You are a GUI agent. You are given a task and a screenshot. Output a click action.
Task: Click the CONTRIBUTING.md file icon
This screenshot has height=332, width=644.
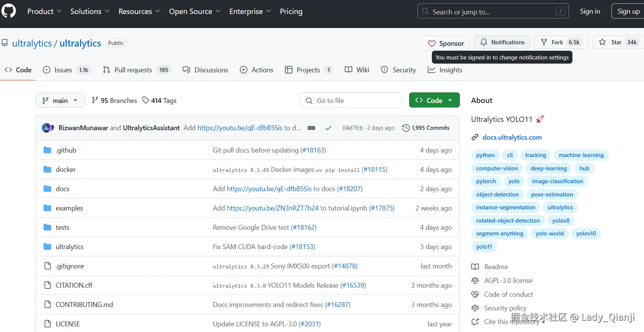coord(47,305)
